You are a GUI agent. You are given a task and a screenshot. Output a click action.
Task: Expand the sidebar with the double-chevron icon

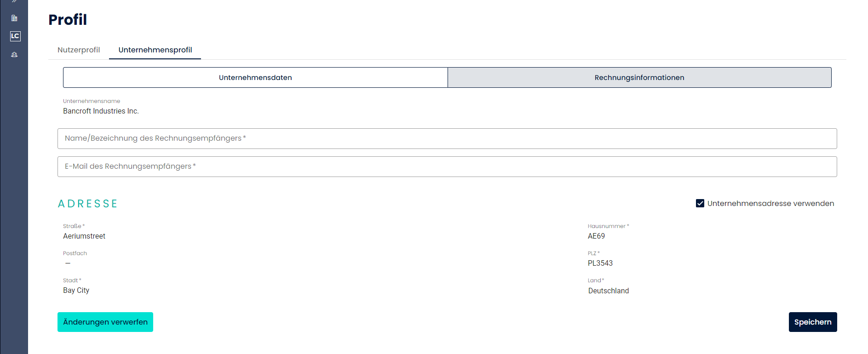[x=14, y=1]
